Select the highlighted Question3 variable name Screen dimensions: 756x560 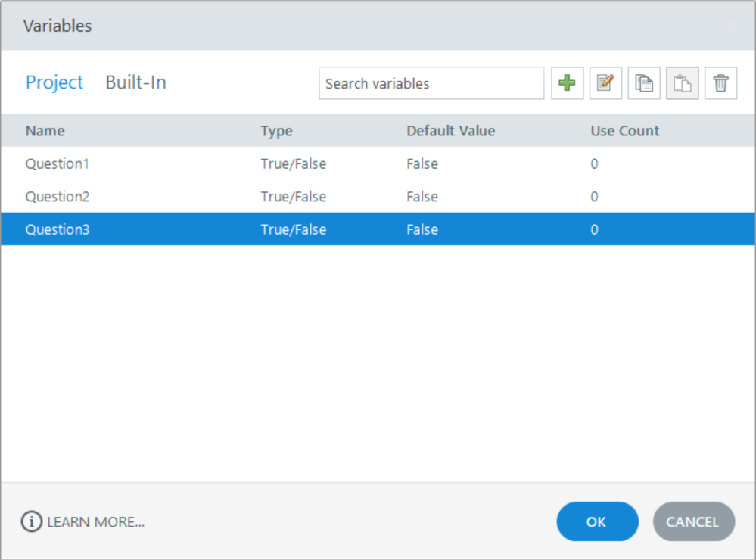click(x=58, y=229)
